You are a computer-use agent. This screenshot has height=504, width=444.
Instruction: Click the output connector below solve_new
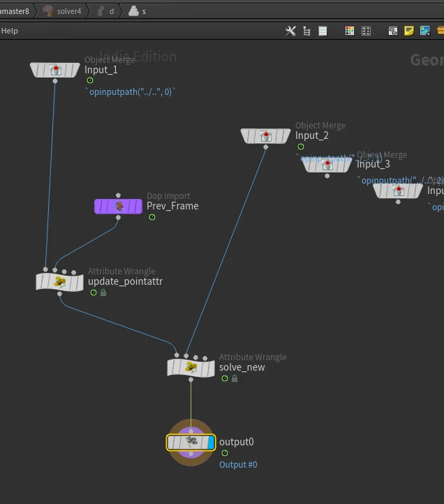191,380
